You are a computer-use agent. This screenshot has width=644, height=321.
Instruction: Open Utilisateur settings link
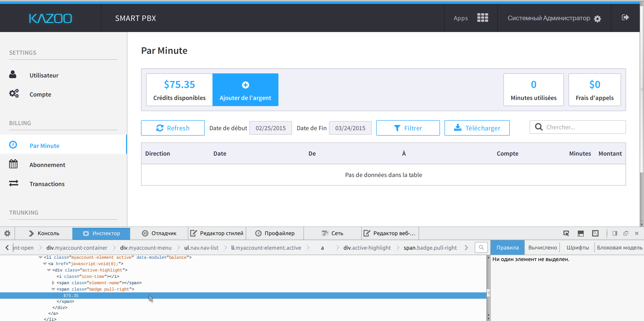pos(44,75)
